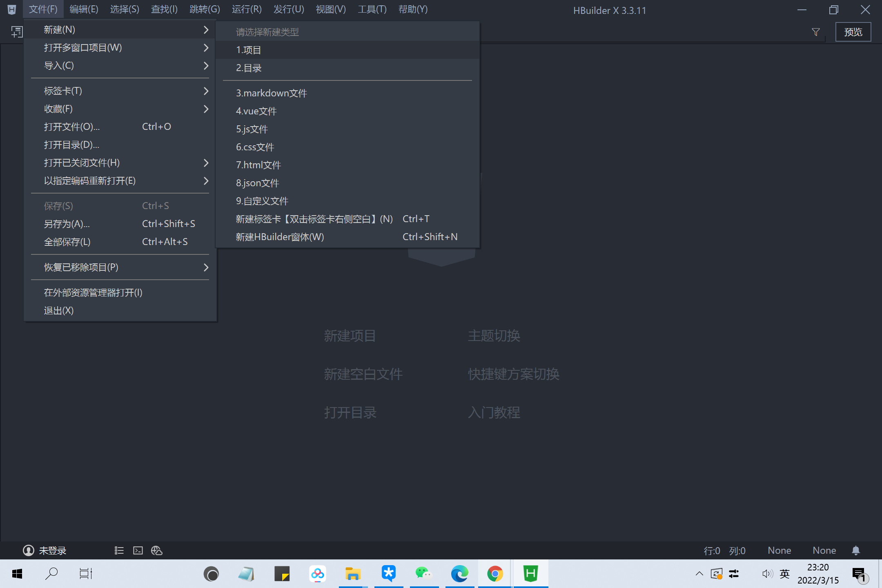Show hidden tray icons chevron
This screenshot has width=882, height=588.
click(x=699, y=574)
